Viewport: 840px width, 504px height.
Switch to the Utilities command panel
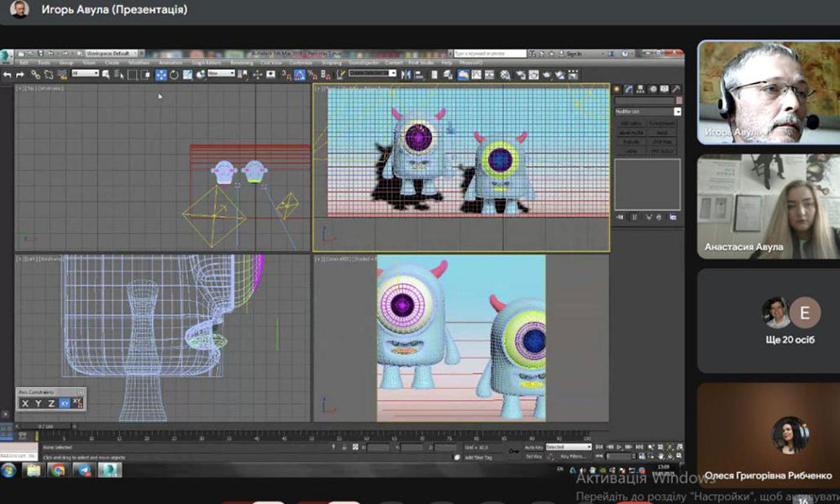[676, 89]
